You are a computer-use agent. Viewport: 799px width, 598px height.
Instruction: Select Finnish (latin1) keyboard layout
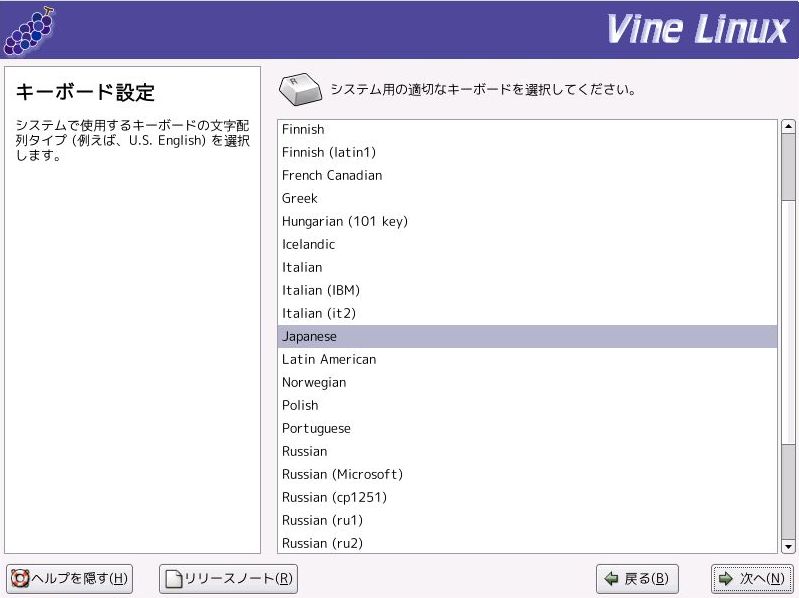[x=527, y=152]
